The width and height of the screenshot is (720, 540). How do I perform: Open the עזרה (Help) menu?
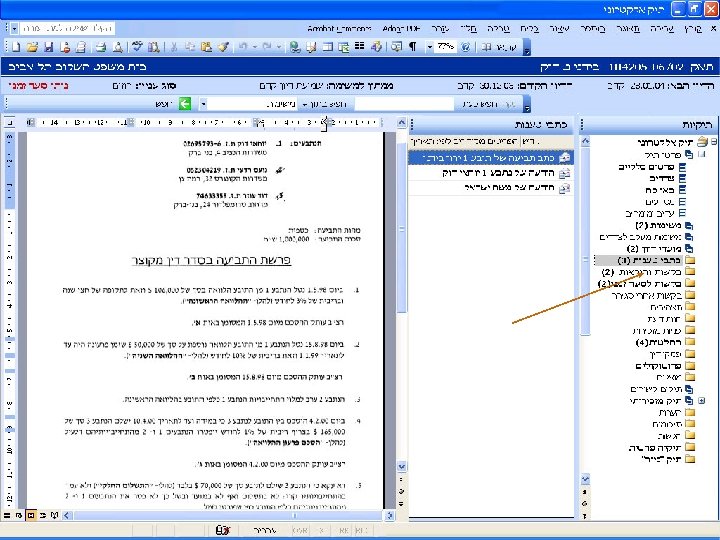440,29
